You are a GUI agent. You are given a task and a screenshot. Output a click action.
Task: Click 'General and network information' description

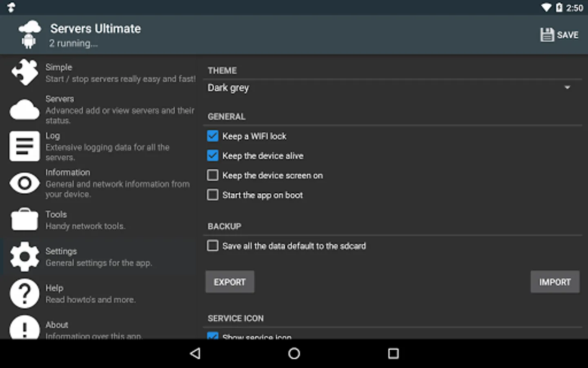pos(118,189)
